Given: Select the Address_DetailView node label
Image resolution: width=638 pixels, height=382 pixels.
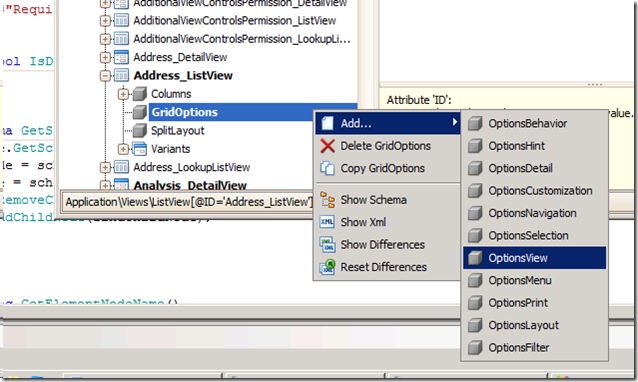Looking at the screenshot, I should [180, 57].
